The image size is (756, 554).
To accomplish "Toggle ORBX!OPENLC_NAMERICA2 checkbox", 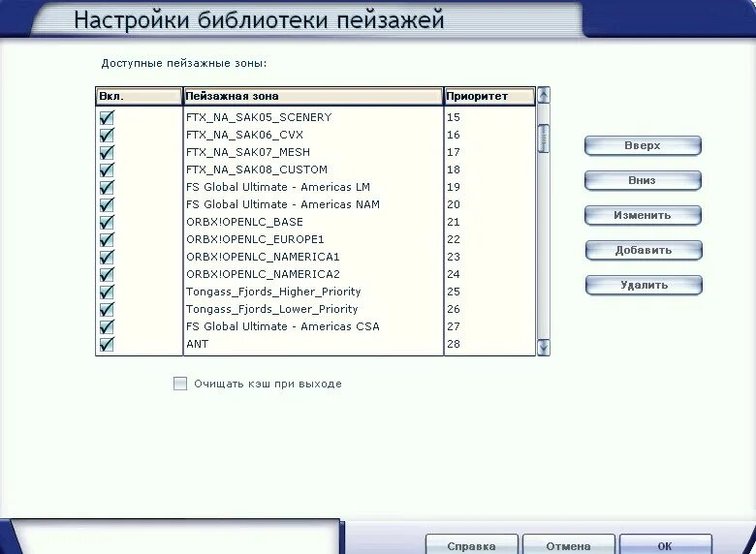I will click(x=107, y=274).
